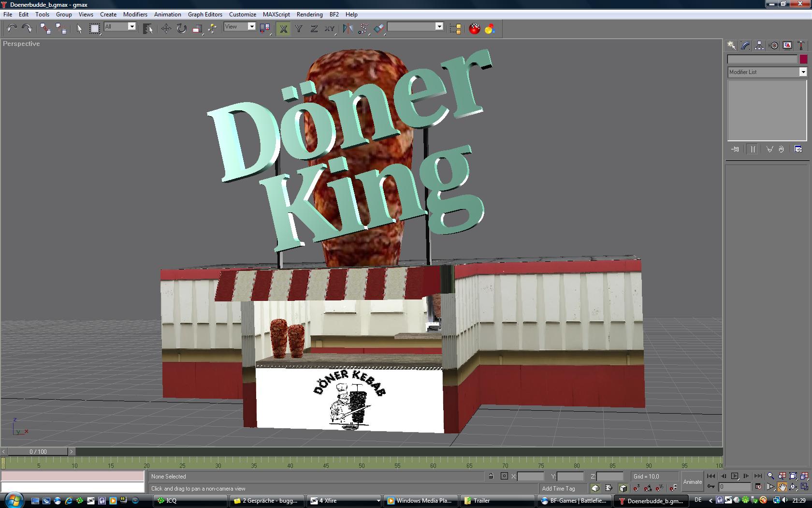Open the Graph Editors menu

click(205, 14)
